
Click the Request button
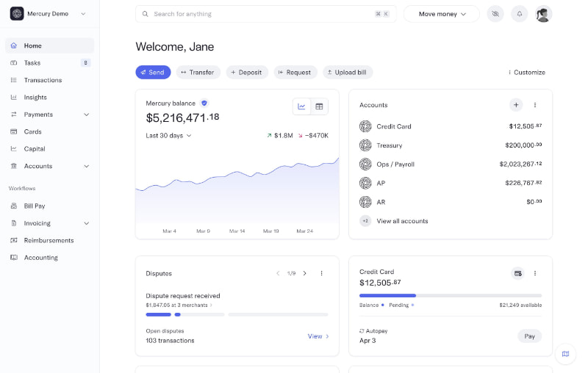tap(295, 72)
